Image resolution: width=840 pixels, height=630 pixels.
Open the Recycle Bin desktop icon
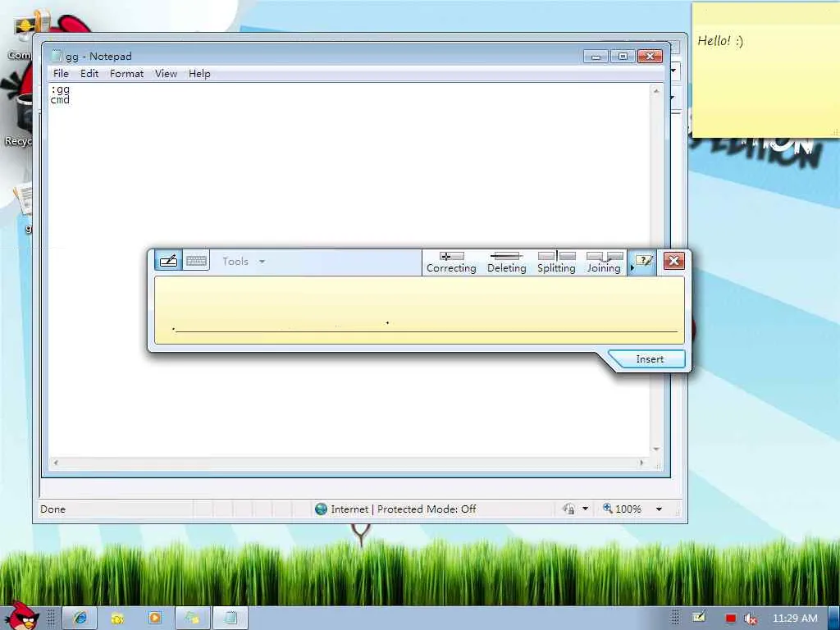[x=21, y=121]
